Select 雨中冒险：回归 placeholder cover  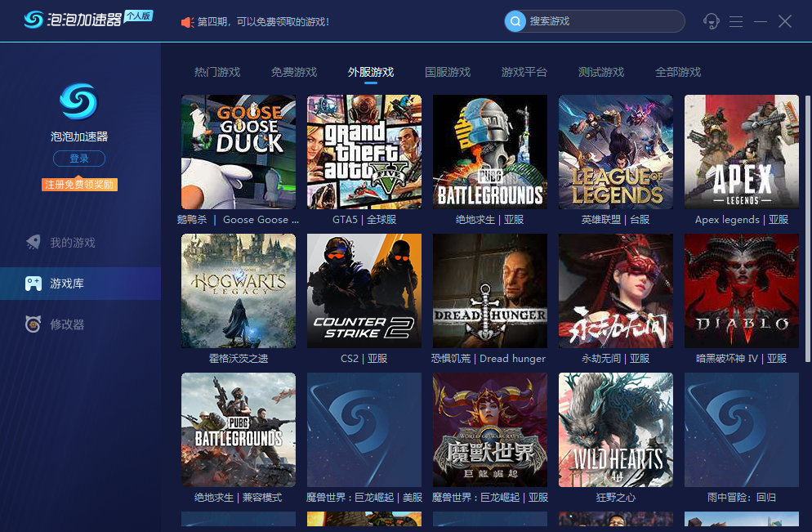(x=742, y=429)
